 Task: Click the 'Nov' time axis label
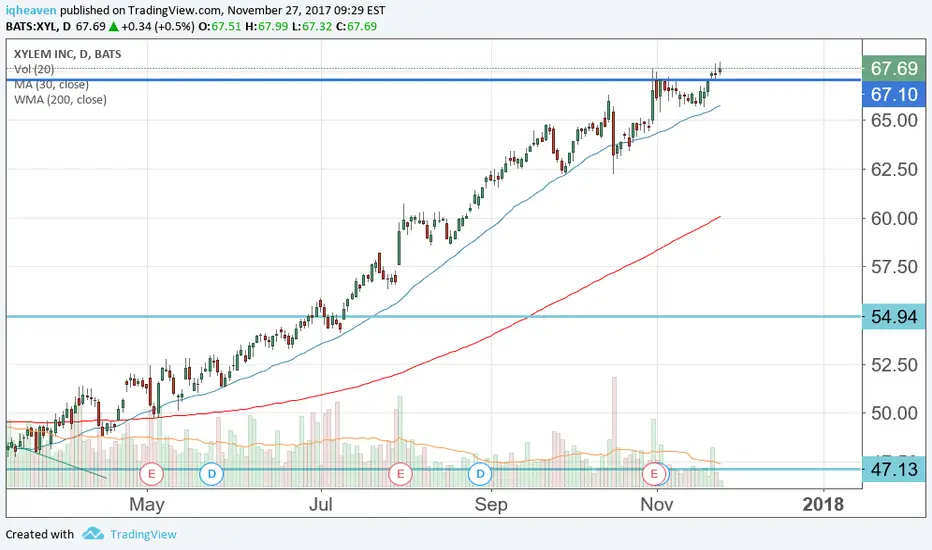[x=657, y=505]
